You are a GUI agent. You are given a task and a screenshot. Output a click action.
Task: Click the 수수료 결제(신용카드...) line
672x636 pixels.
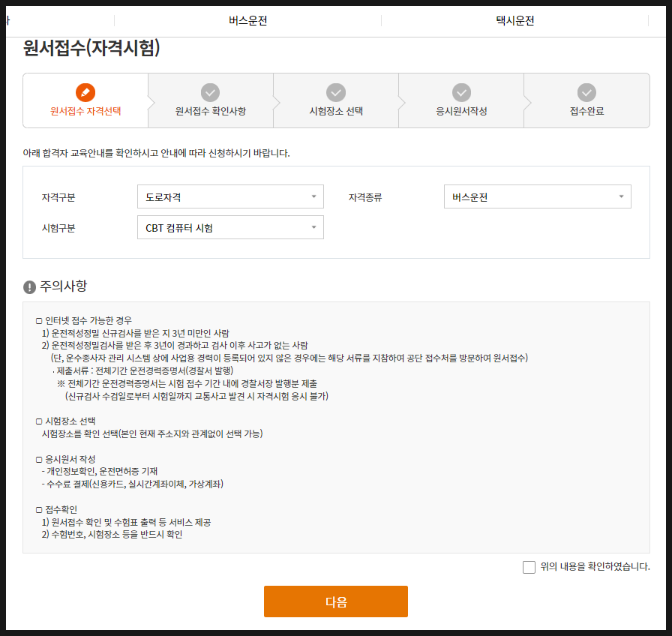point(133,484)
